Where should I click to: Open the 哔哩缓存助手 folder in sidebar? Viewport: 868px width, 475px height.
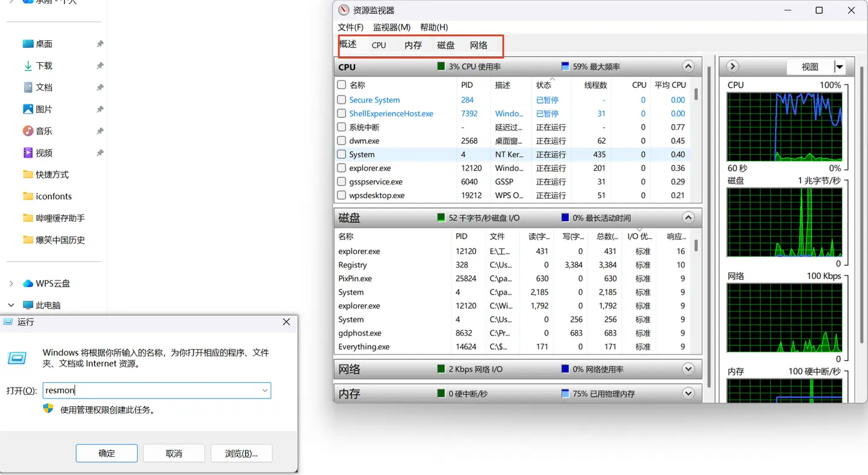(53, 218)
